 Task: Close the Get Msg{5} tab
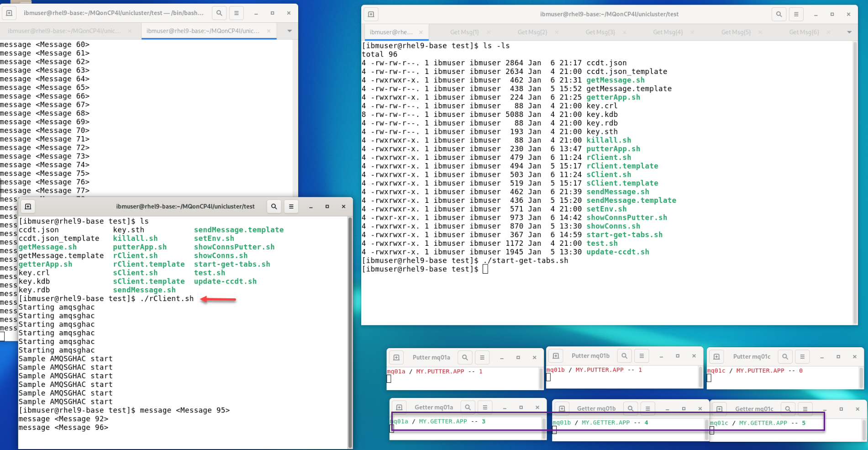(x=760, y=32)
